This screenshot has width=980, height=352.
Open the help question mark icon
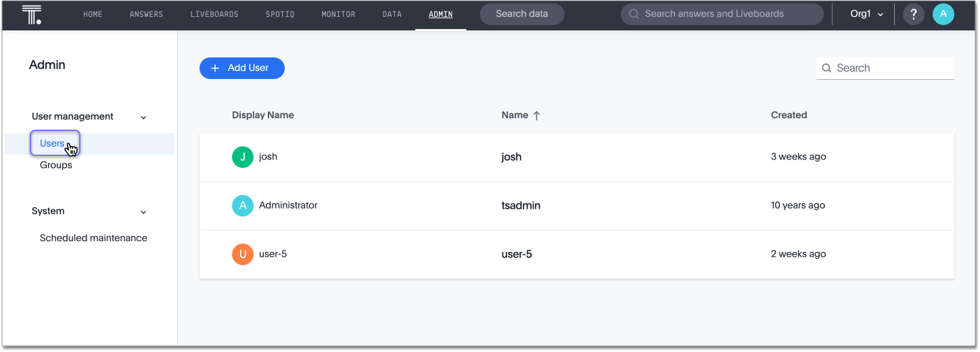pyautogui.click(x=914, y=14)
